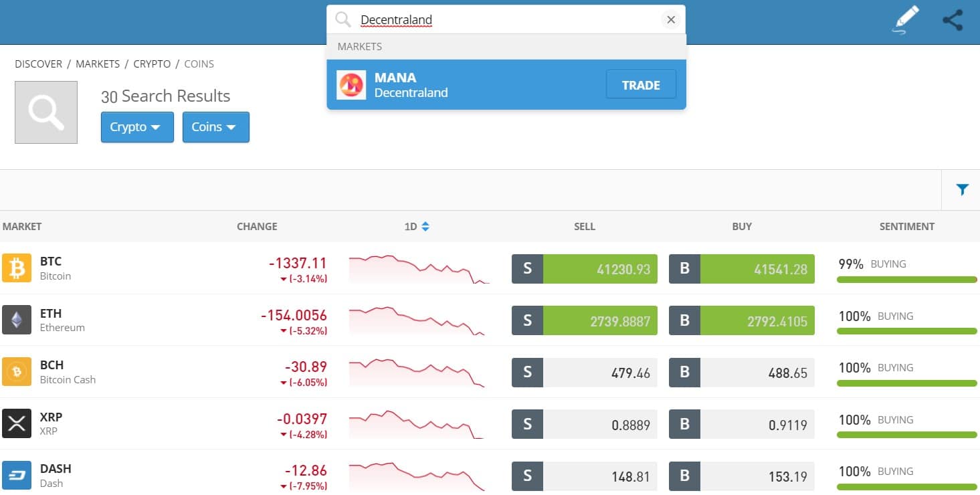The width and height of the screenshot is (980, 495).
Task: Open the ETH 1D price chart
Action: pyautogui.click(x=417, y=320)
